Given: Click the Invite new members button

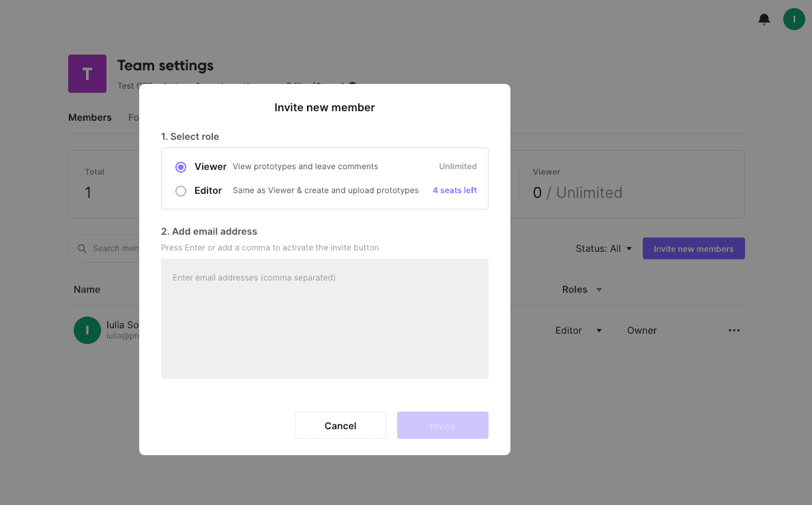Looking at the screenshot, I should coord(693,248).
